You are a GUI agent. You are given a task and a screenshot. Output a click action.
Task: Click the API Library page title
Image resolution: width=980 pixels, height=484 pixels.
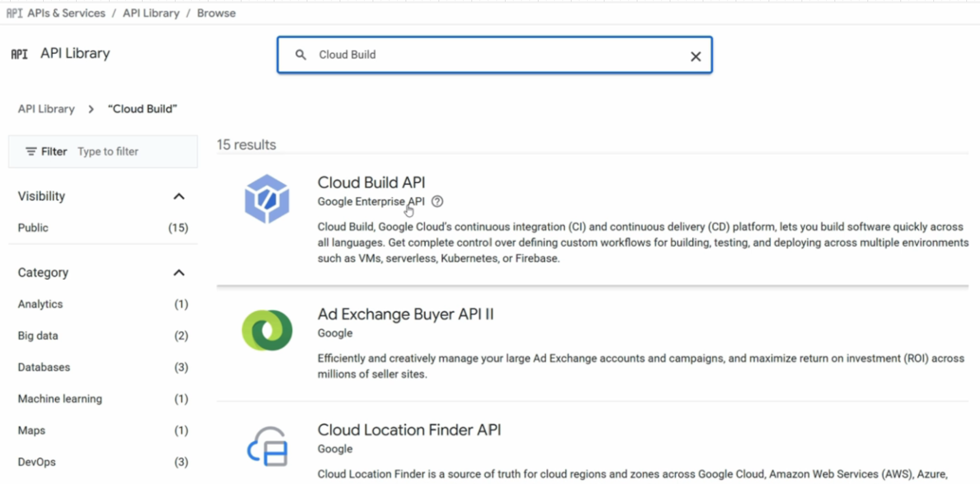click(x=75, y=53)
